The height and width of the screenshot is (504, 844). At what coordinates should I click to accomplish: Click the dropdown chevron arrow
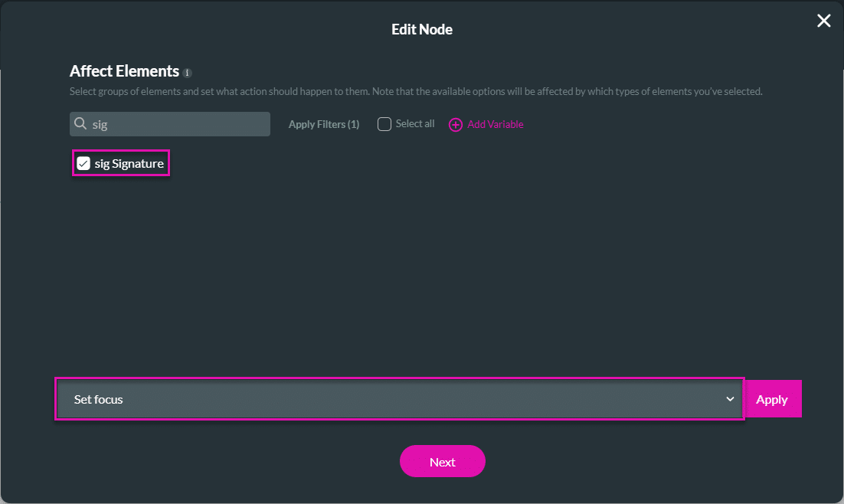730,399
